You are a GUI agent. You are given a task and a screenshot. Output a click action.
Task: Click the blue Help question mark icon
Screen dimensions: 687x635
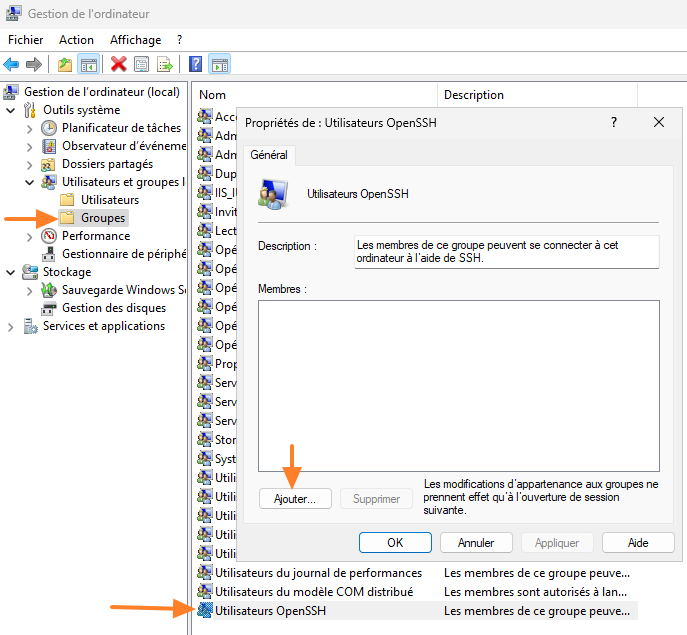pos(196,64)
